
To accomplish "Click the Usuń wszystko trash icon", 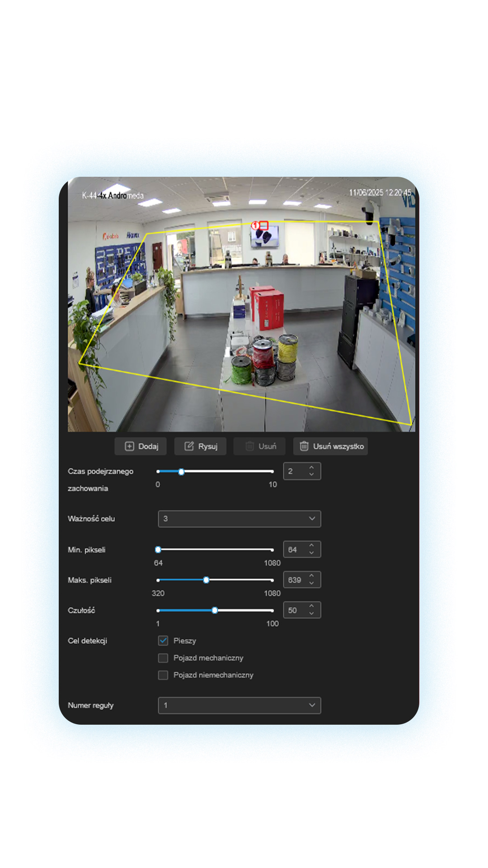I will [304, 446].
